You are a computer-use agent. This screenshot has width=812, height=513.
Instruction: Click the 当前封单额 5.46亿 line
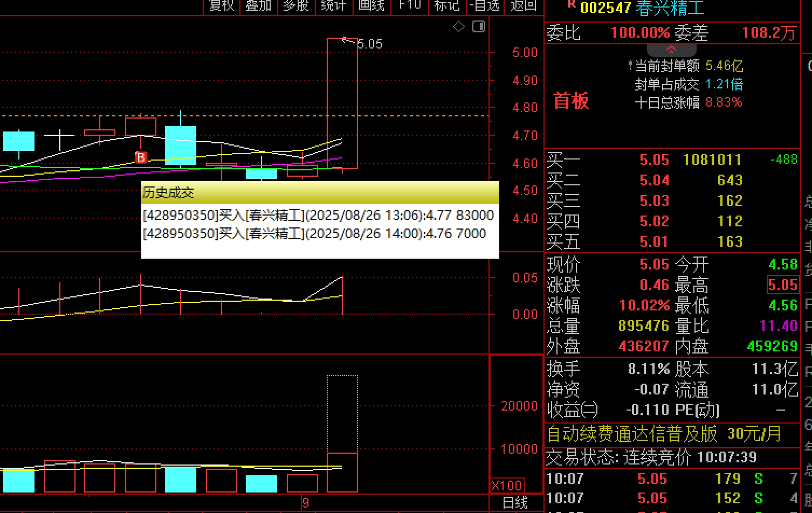click(686, 66)
